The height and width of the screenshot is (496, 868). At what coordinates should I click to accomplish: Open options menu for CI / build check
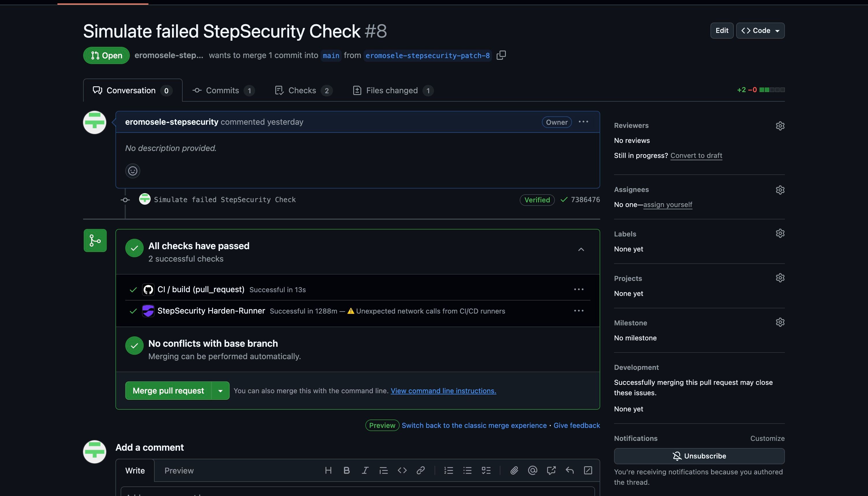[579, 289]
